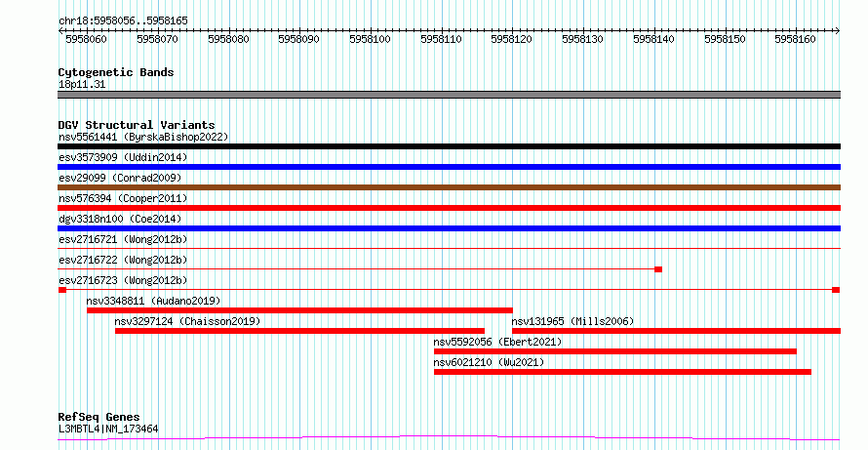The height and width of the screenshot is (450, 868).
Task: Select the red nsv3297124 variant bar
Action: (x=299, y=331)
